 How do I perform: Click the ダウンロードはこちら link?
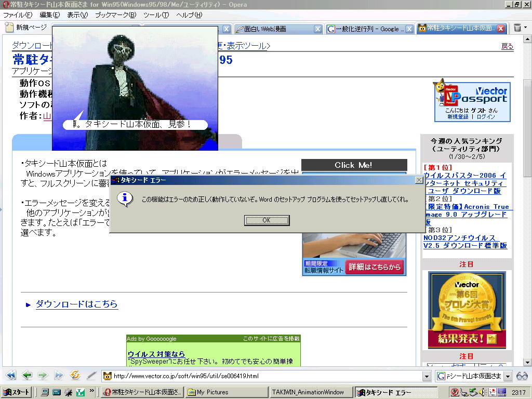pos(76,304)
